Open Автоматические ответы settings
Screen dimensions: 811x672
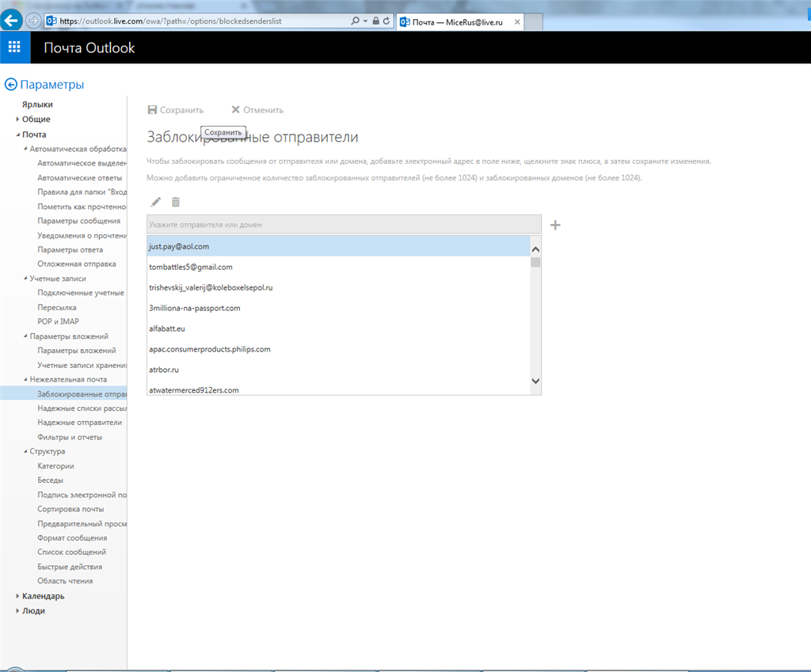point(80,178)
